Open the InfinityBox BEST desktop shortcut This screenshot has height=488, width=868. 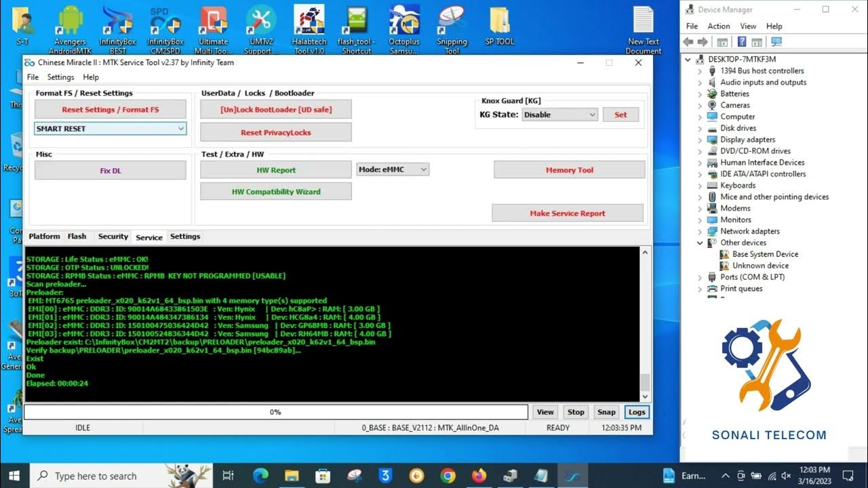click(117, 29)
